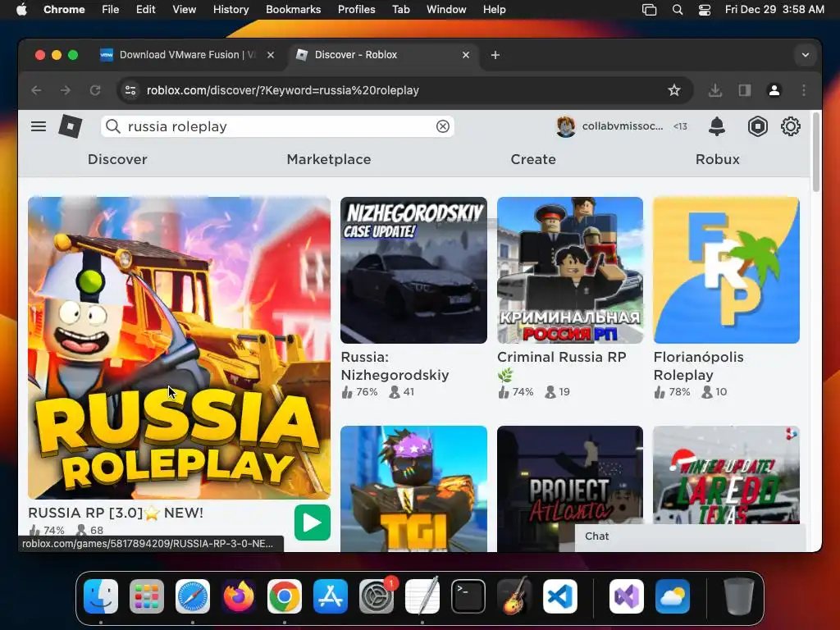Click the russia roleplay search field
The image size is (840, 630).
point(277,126)
